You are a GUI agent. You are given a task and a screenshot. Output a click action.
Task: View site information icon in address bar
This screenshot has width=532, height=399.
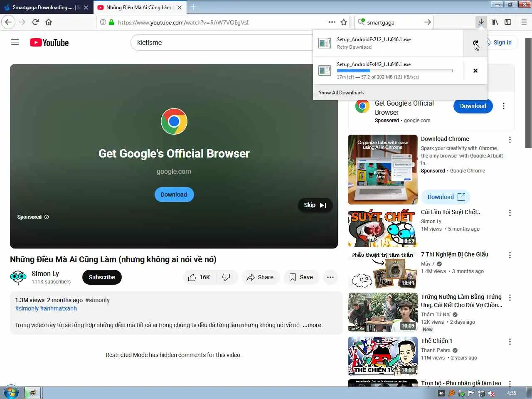coord(103,22)
